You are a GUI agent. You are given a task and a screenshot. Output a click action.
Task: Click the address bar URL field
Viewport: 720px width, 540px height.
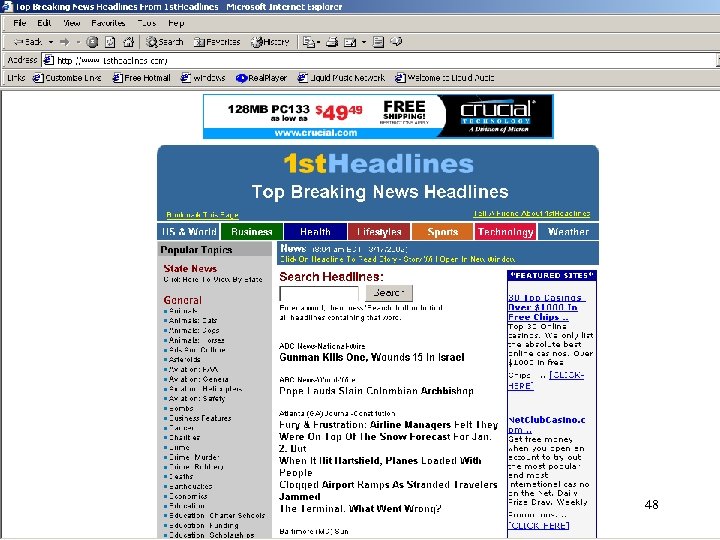click(x=379, y=60)
